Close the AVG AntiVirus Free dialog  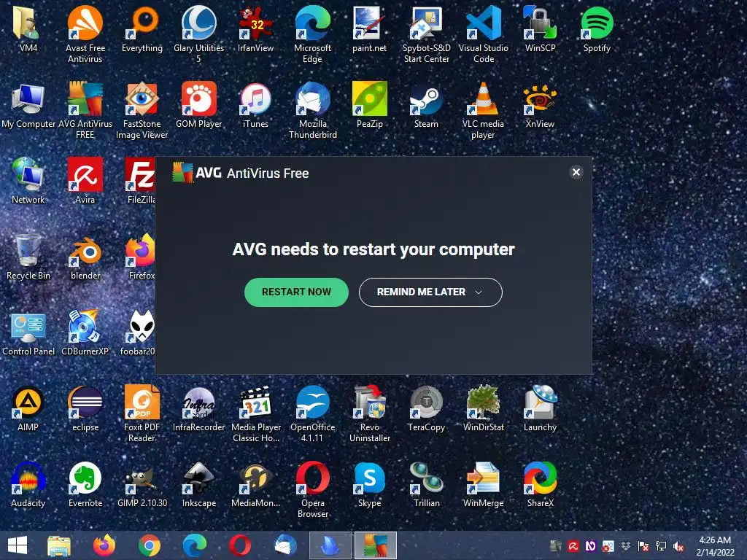576,172
